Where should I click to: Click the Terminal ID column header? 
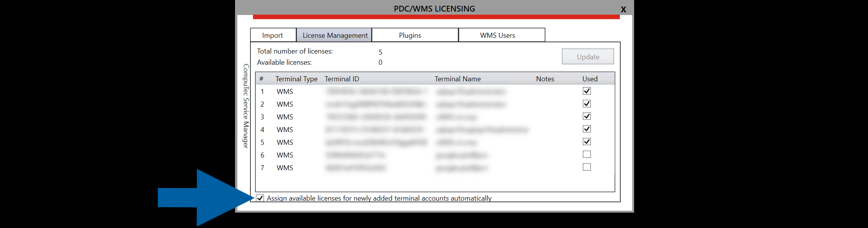click(x=342, y=79)
